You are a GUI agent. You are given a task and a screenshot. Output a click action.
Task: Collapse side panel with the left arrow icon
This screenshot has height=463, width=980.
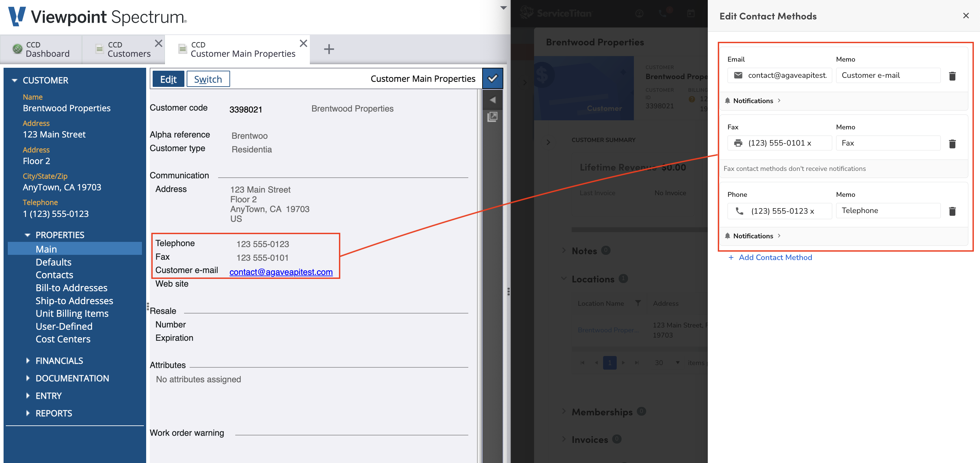(x=492, y=100)
